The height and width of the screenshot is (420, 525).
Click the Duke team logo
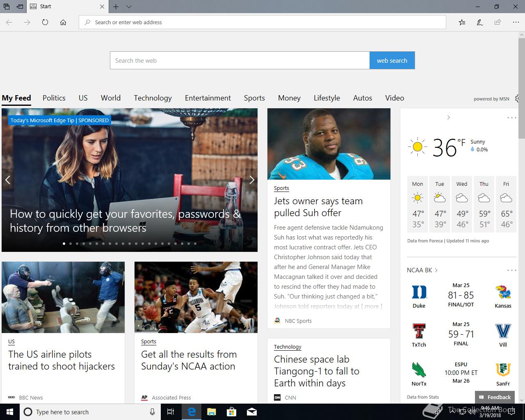[x=419, y=292]
